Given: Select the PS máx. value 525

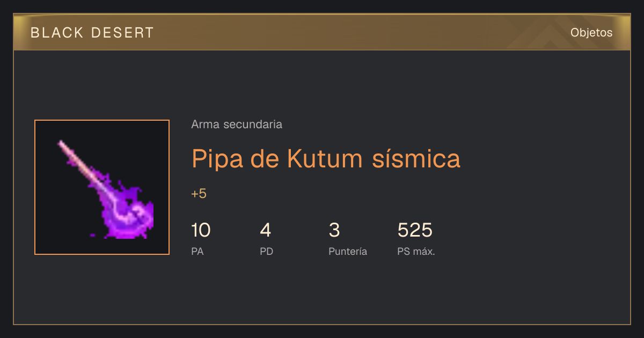Looking at the screenshot, I should 415,230.
